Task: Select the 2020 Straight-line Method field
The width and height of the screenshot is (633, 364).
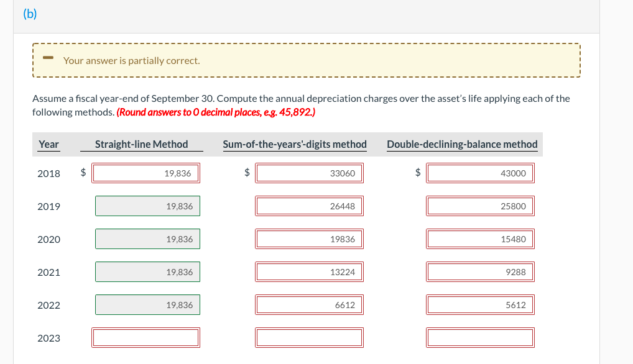Action: point(148,239)
